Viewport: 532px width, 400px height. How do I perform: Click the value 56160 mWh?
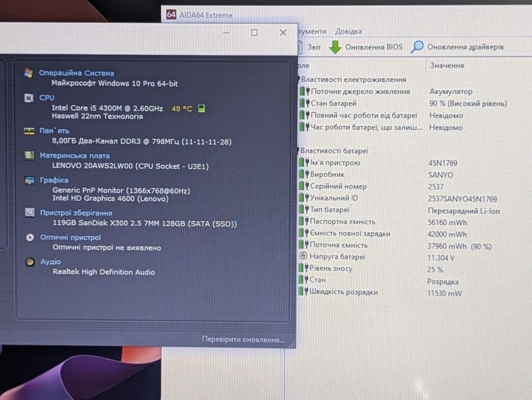tap(447, 222)
